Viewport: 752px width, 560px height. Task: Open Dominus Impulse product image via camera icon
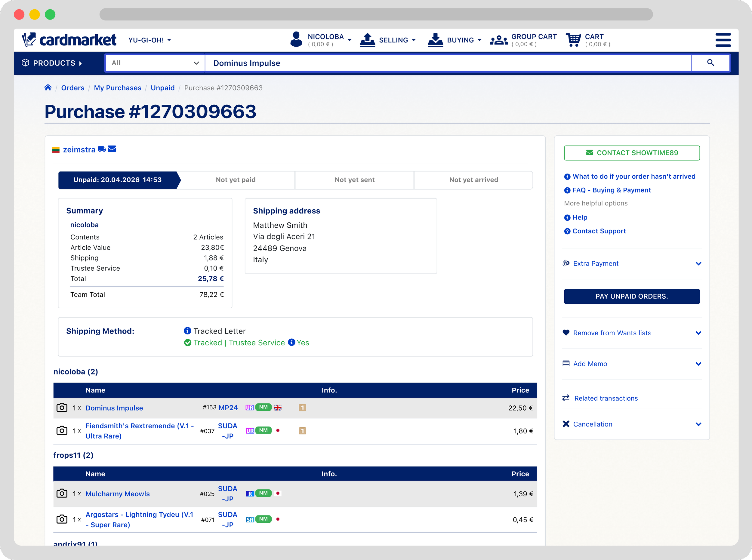[x=62, y=408]
